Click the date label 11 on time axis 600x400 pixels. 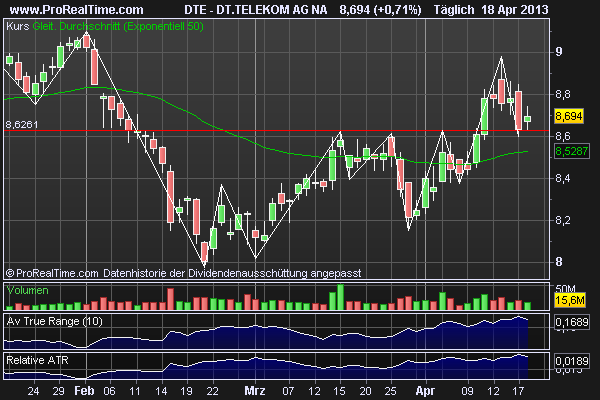(135, 391)
